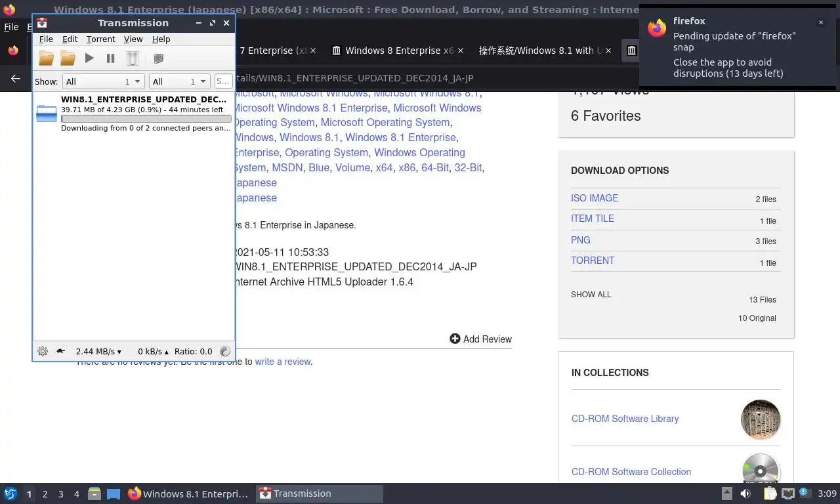Expand the first Show filter dropdown
840x504 pixels.
(103, 81)
